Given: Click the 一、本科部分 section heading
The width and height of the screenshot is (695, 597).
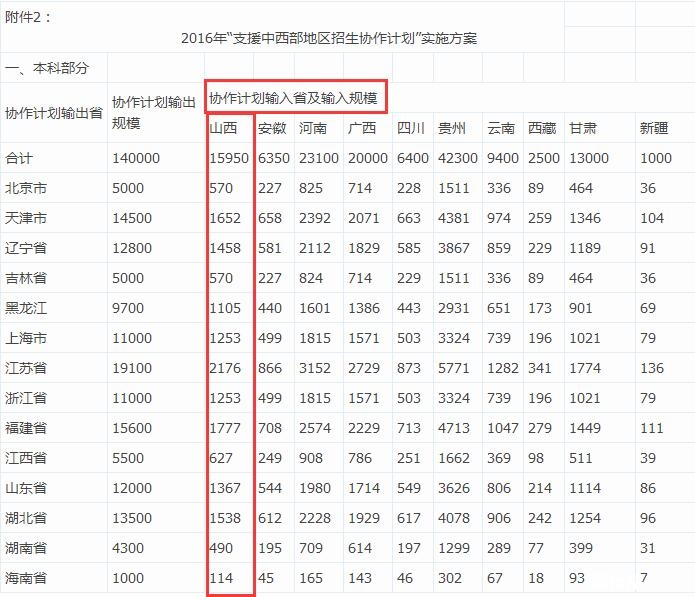Looking at the screenshot, I should click(47, 68).
